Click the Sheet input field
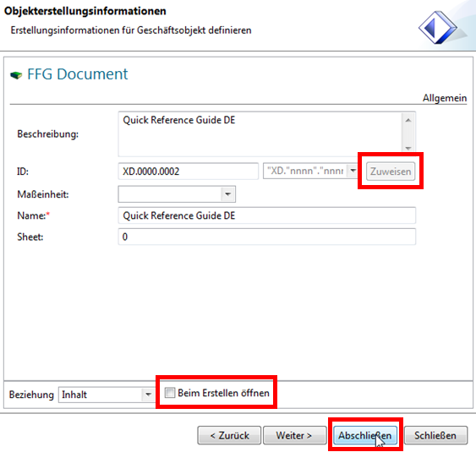This screenshot has height=452, width=476. (x=267, y=237)
